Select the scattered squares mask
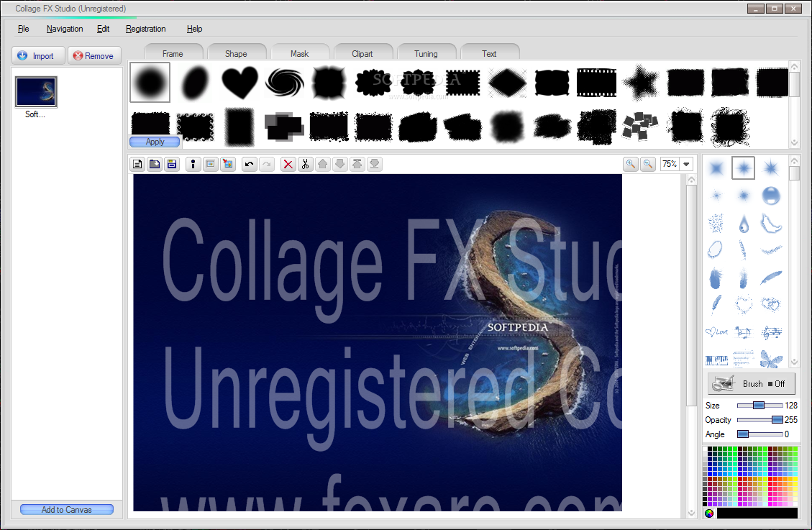Screen dimensions: 812x530 [640, 126]
